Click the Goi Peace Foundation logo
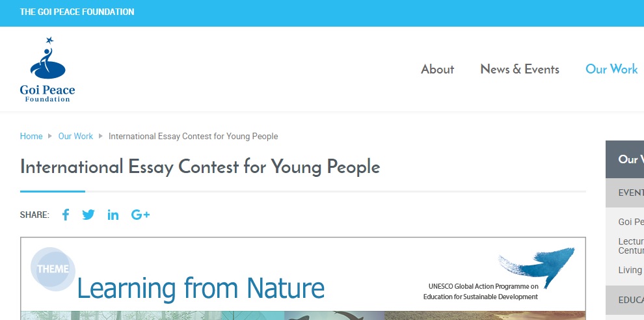The height and width of the screenshot is (320, 644). (47, 70)
